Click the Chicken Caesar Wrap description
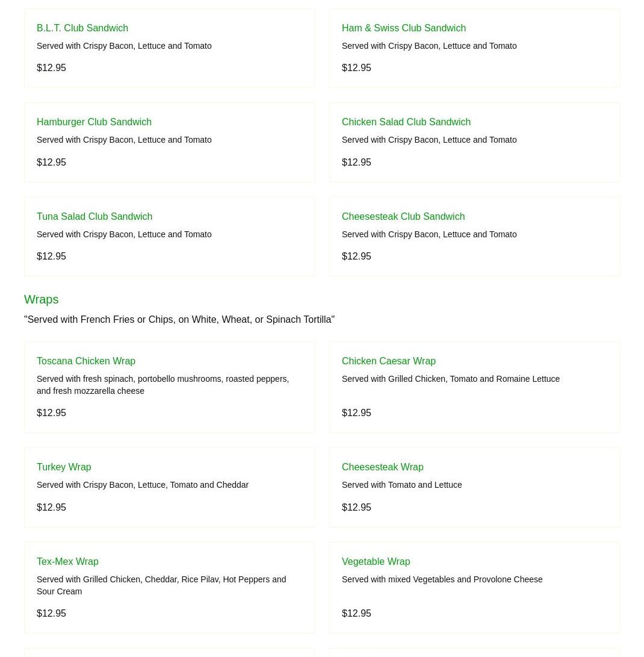 coord(450,379)
